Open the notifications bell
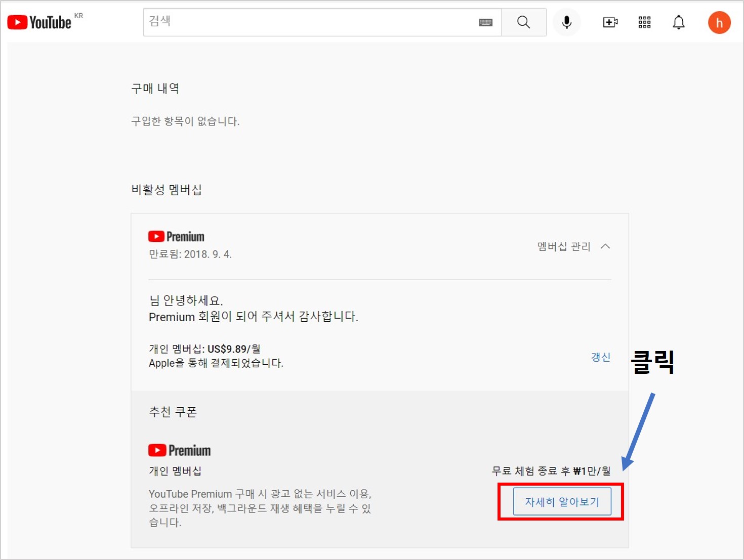 coord(679,22)
